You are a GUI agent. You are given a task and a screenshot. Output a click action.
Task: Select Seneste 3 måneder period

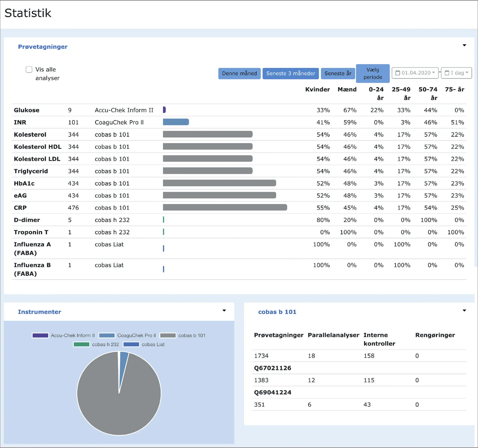click(291, 73)
